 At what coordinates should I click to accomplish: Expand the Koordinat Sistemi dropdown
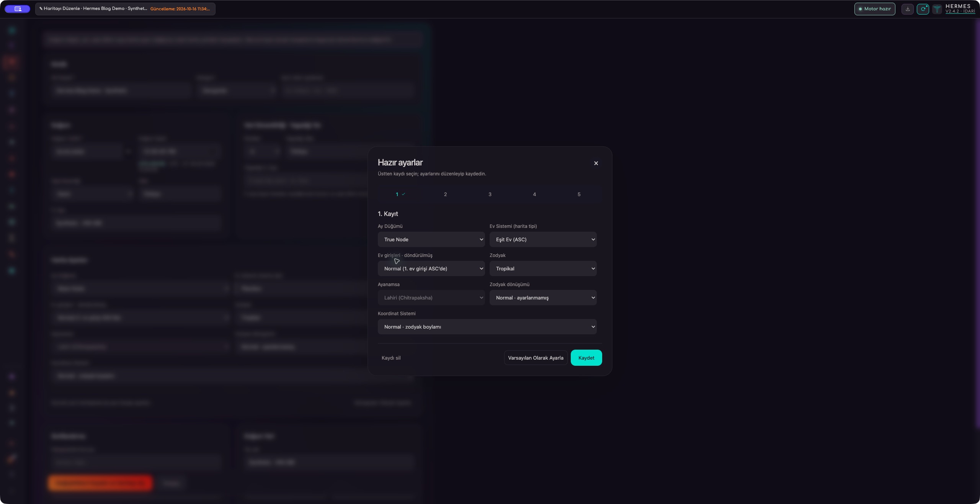tap(487, 327)
